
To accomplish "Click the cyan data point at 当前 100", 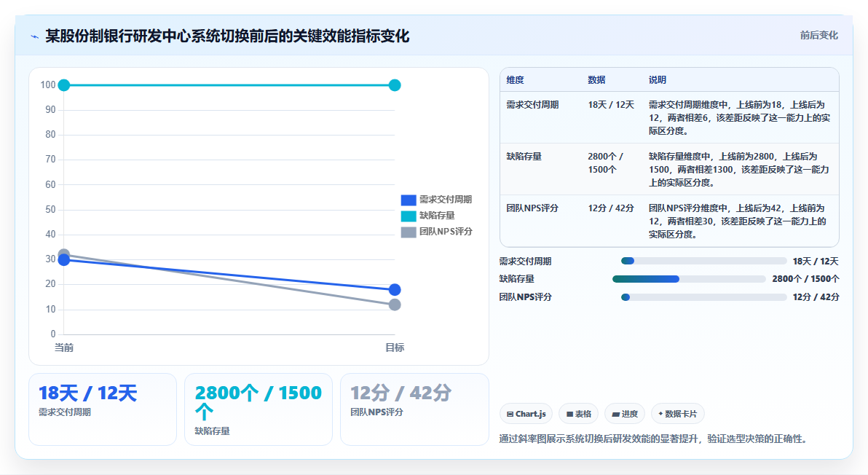I will 64,85.
